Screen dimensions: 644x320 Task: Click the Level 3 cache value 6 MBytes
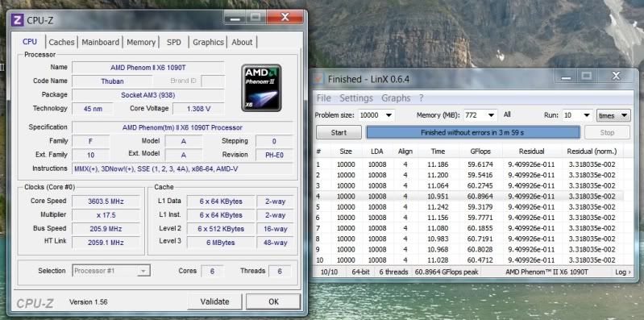pyautogui.click(x=221, y=243)
